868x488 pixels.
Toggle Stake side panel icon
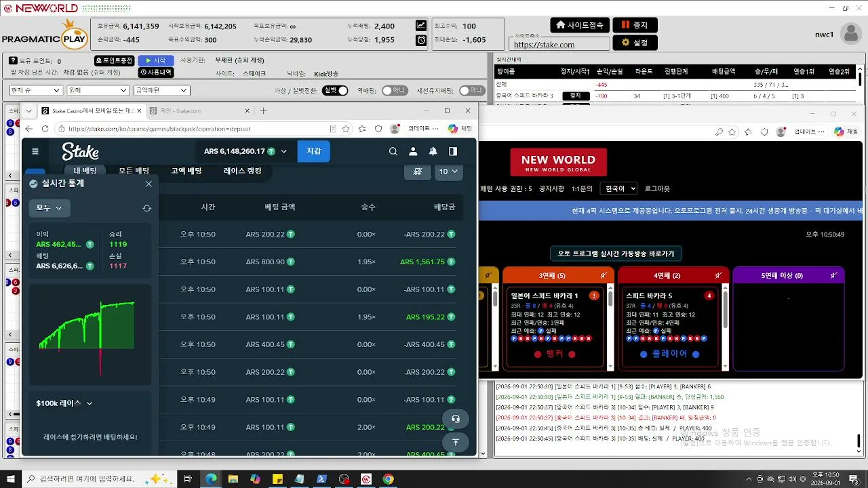452,151
